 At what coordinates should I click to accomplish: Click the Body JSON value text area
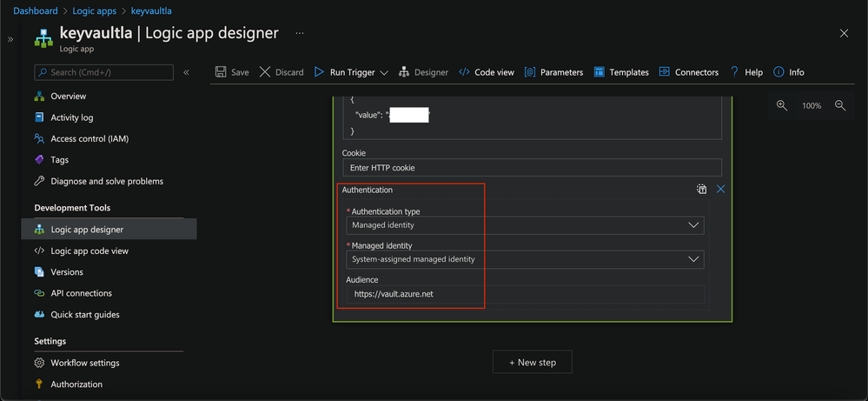pyautogui.click(x=532, y=117)
